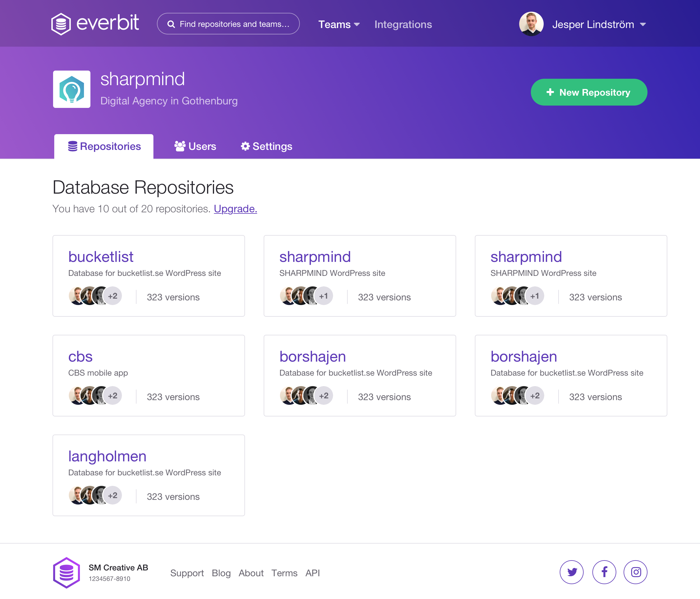Screen dimensions: 700x599
Task: Click the everbit logo in header
Action: click(x=94, y=24)
